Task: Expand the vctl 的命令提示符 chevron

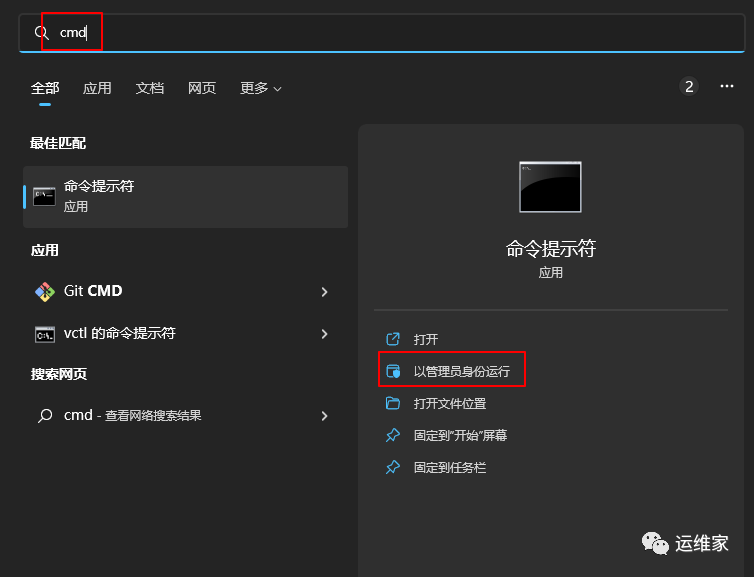Action: [x=325, y=334]
